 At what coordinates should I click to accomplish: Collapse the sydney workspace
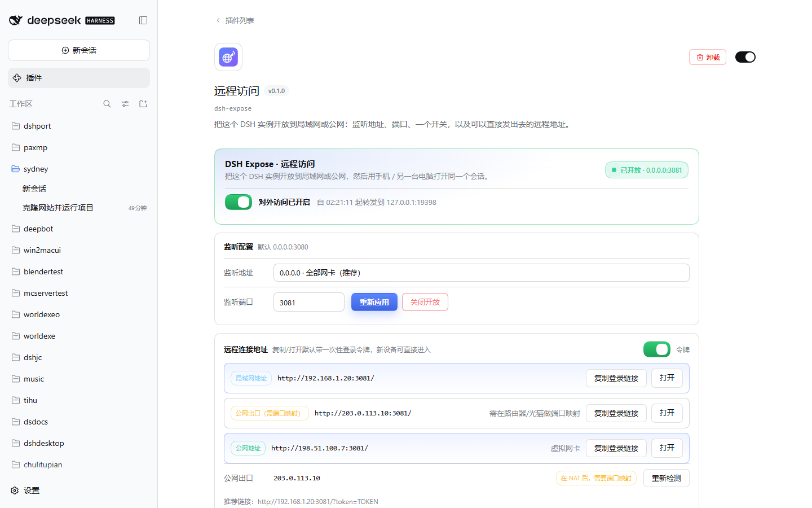(x=79, y=169)
